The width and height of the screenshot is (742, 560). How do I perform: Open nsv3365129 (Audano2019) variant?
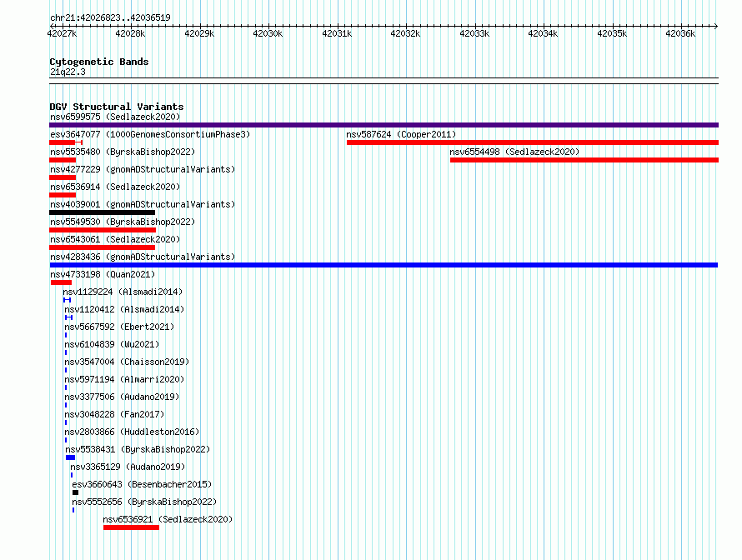(x=128, y=467)
